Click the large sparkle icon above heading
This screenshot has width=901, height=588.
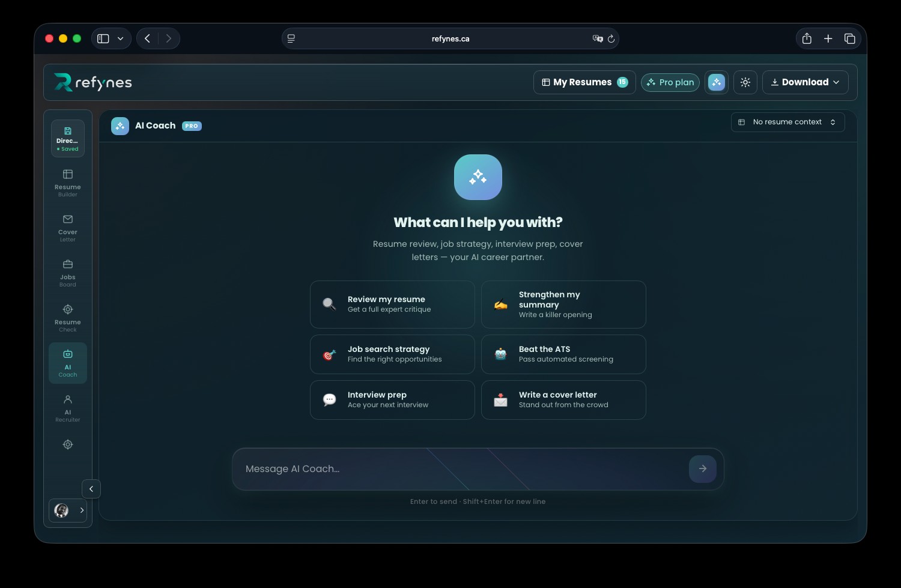coord(478,177)
